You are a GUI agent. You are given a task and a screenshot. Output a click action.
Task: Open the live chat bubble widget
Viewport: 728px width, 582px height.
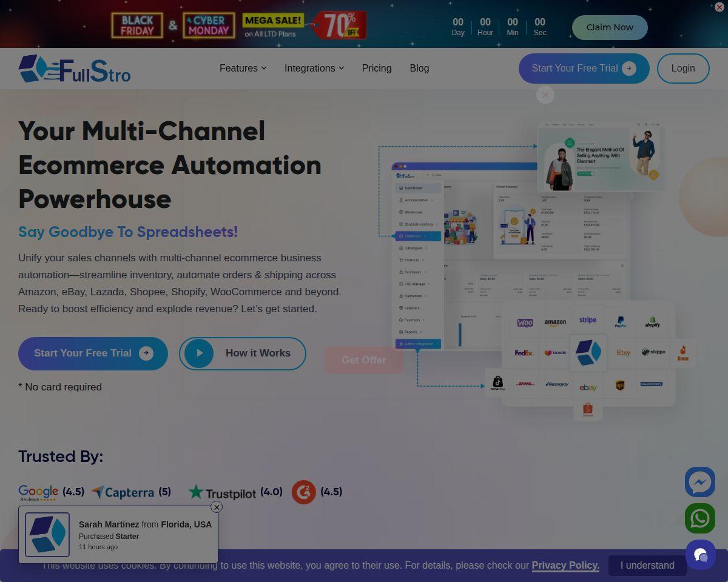tap(701, 555)
